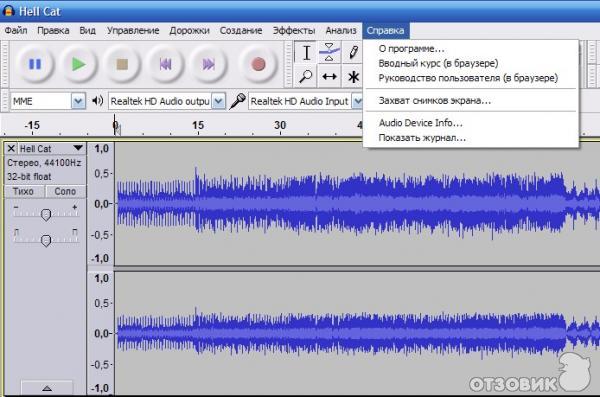
Task: Adjust the track gain slider knob
Action: 46,215
